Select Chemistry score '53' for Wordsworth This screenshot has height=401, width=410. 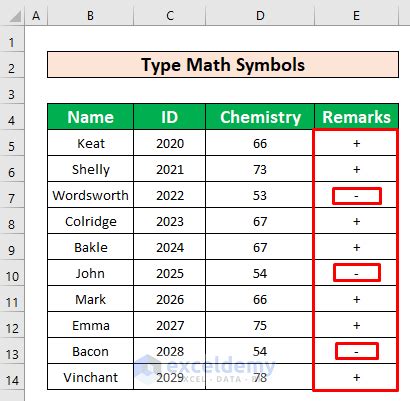click(x=260, y=195)
